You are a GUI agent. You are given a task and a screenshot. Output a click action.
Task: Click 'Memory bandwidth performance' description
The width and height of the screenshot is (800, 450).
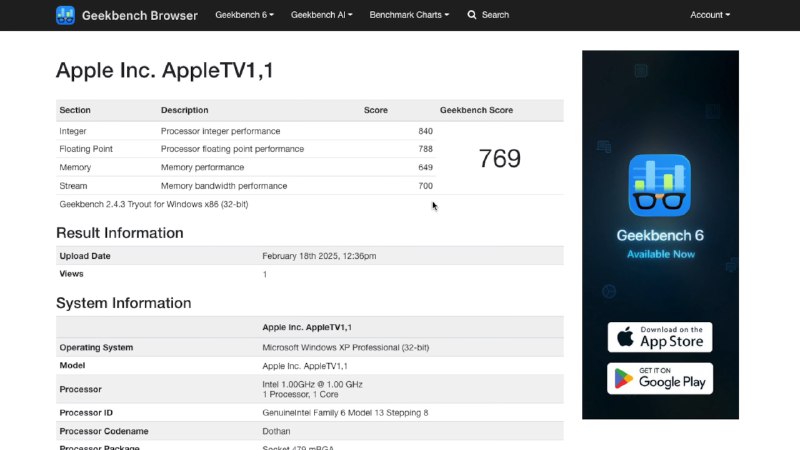pos(224,186)
